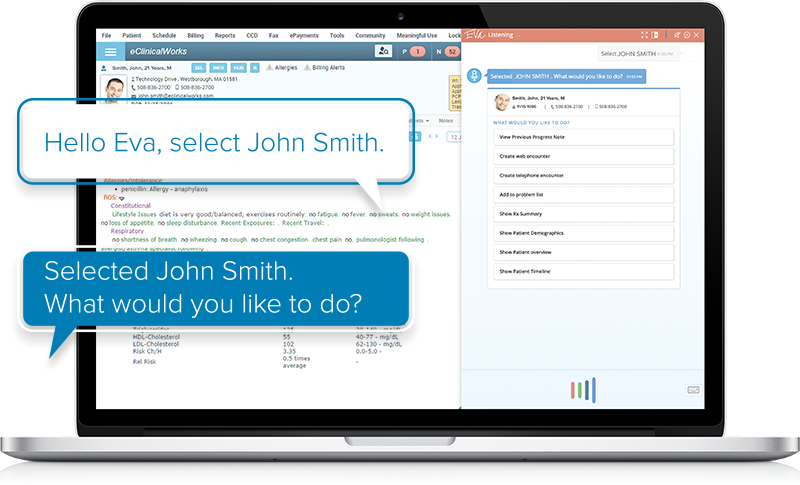
Task: Select Show Patient Demographics option
Action: 583,233
